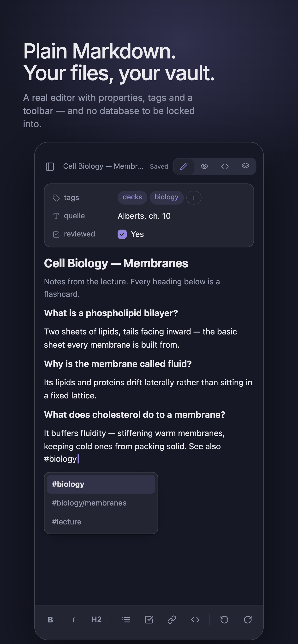Insert a task checkbox item
This screenshot has height=644, width=298.
point(149,620)
